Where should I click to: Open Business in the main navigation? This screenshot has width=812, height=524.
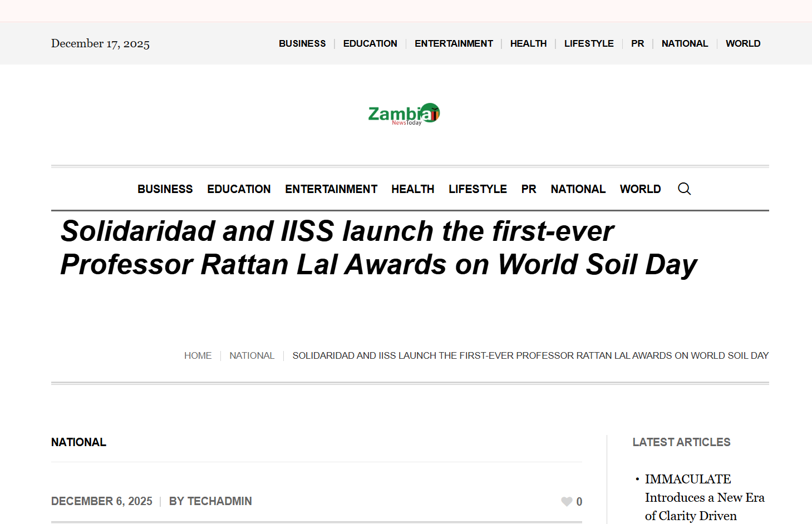(x=165, y=189)
